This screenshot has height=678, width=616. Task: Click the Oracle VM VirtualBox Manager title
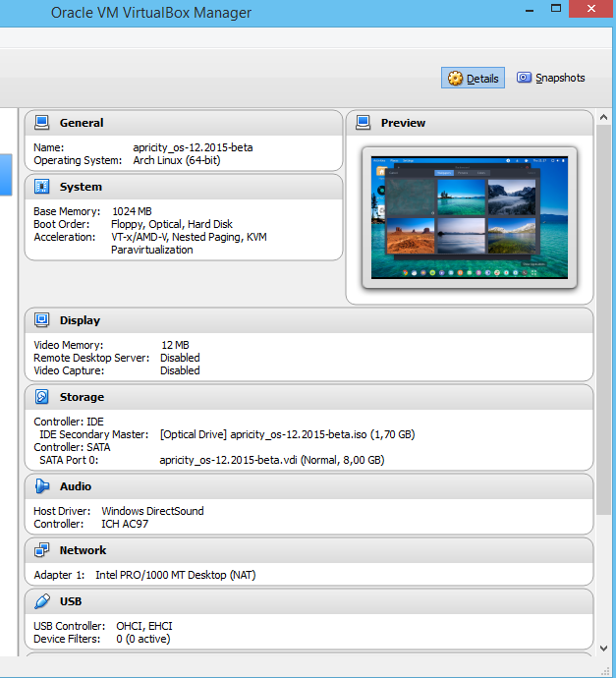[151, 13]
